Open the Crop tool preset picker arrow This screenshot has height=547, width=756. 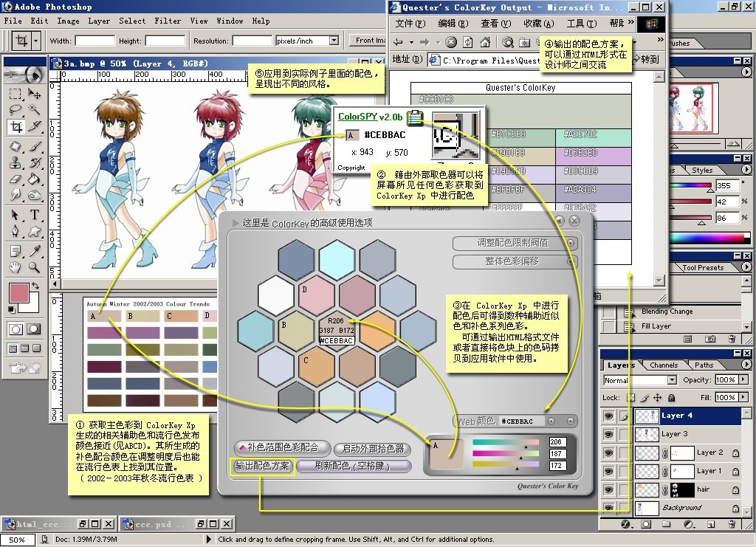[35, 41]
